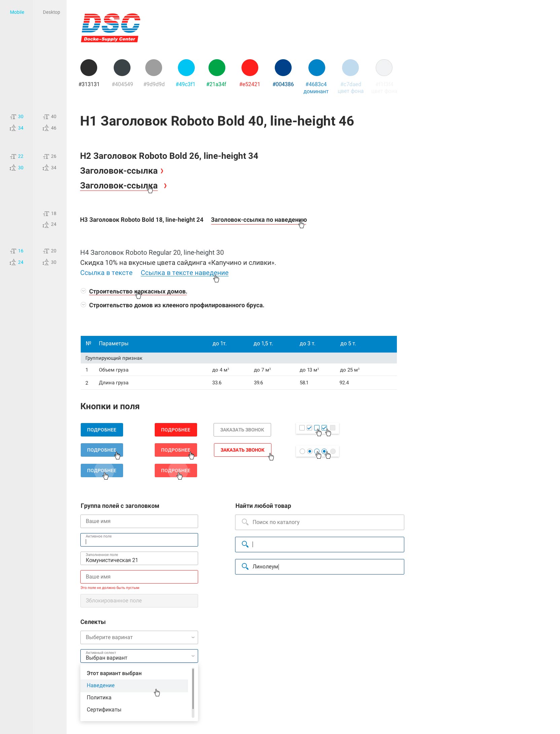
Task: Pick the #e52421 red color swatch
Action: click(250, 68)
